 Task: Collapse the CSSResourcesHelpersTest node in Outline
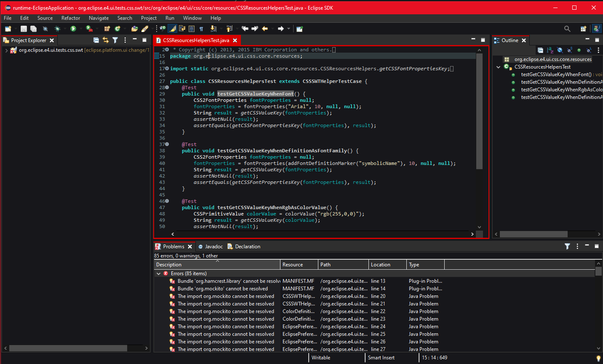pos(499,66)
